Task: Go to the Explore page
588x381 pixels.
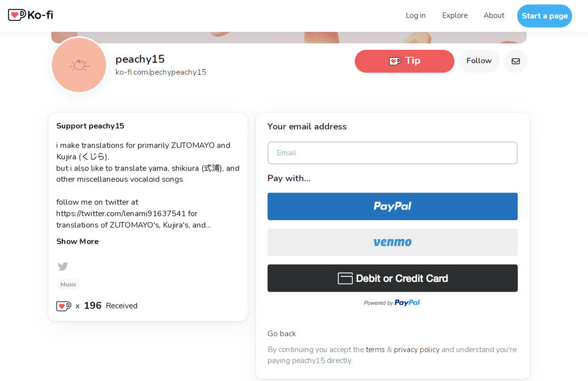Action: [x=455, y=16]
